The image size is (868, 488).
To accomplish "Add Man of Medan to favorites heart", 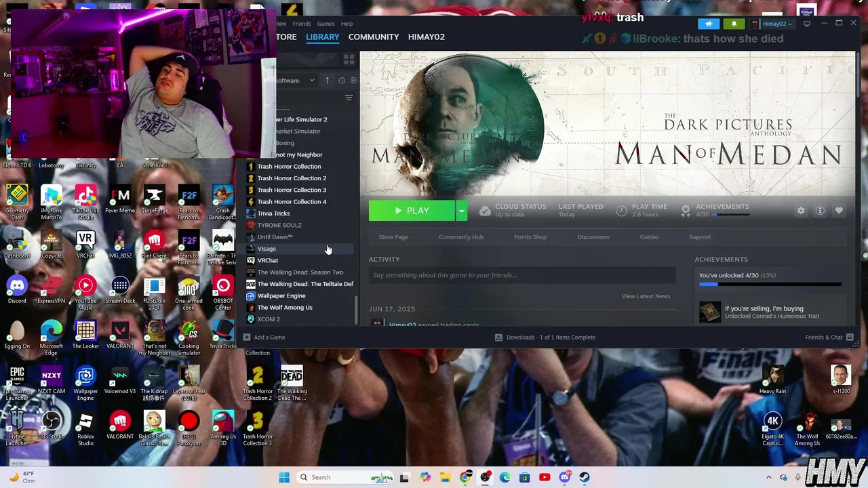I will [839, 211].
